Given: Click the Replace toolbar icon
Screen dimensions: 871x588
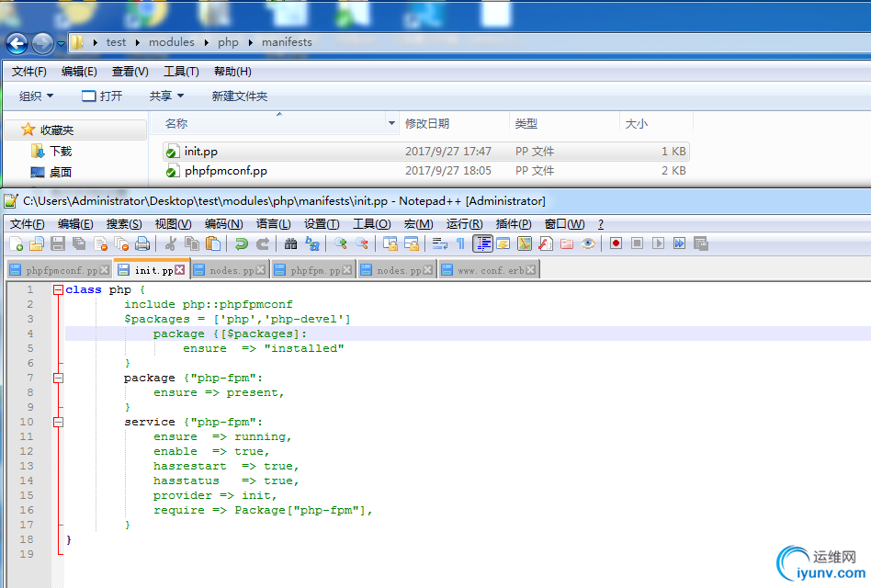Looking at the screenshot, I should pos(312,243).
